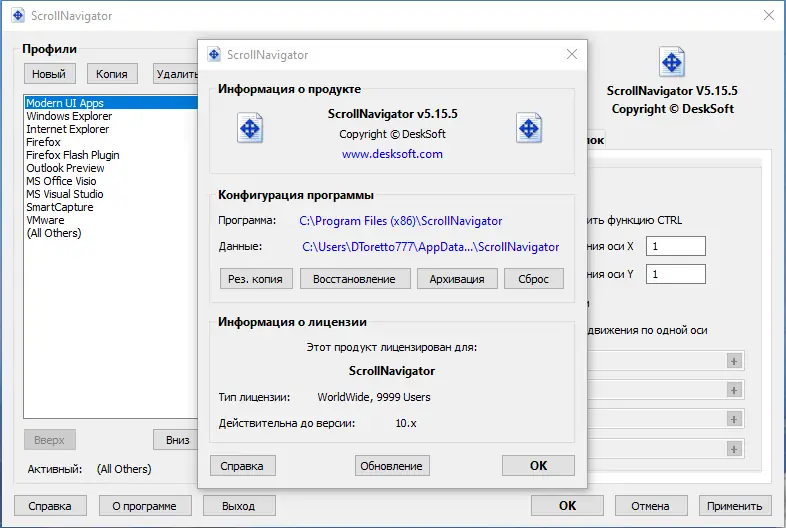
Task: Select Firefox Flash Plugin profile
Action: pyautogui.click(x=111, y=155)
